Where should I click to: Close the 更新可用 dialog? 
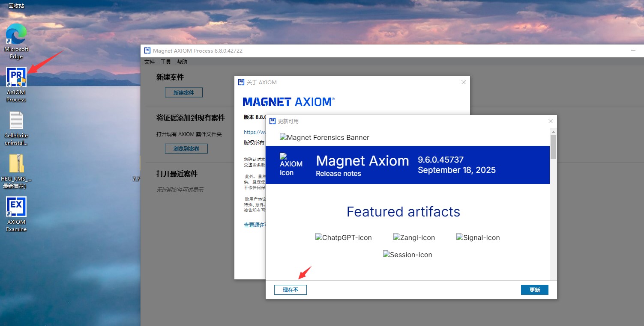pyautogui.click(x=551, y=121)
